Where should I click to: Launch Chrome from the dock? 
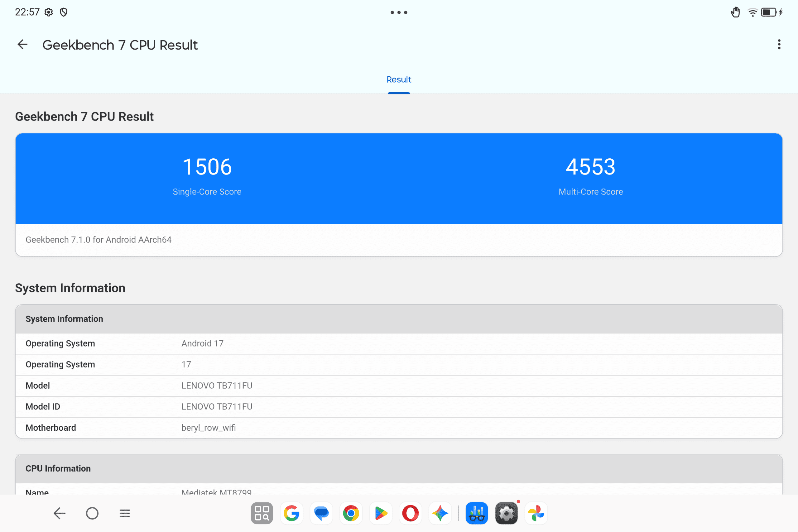pyautogui.click(x=351, y=513)
